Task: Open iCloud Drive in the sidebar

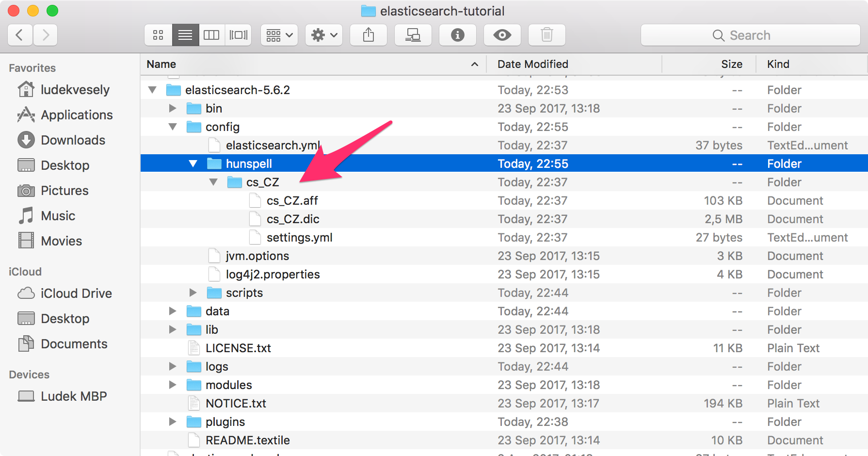Action: (64, 293)
